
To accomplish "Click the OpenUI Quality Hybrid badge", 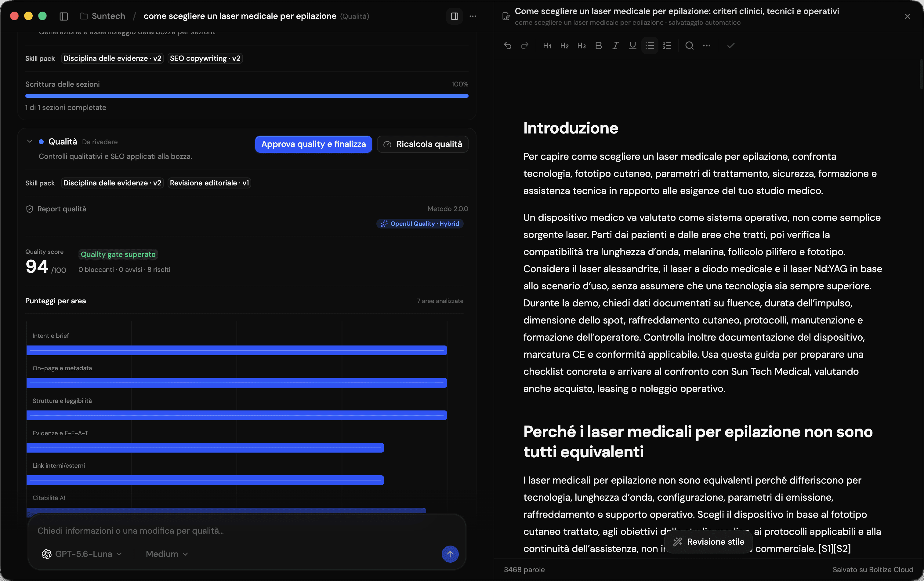I will (420, 224).
